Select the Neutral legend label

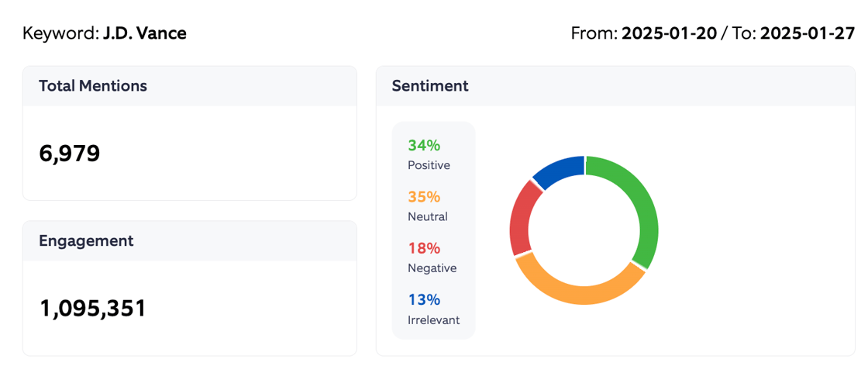point(428,217)
